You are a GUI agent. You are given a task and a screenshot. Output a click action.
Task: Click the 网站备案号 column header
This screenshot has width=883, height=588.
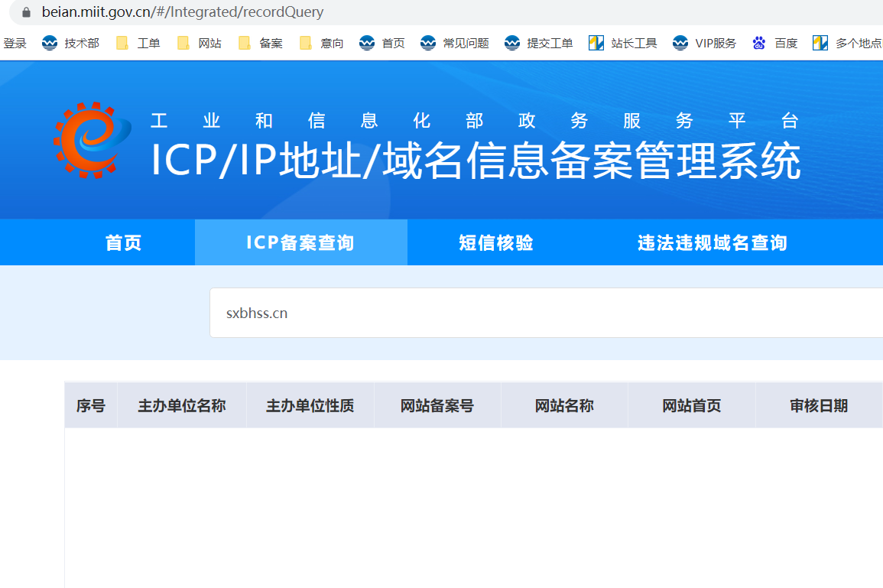click(437, 406)
